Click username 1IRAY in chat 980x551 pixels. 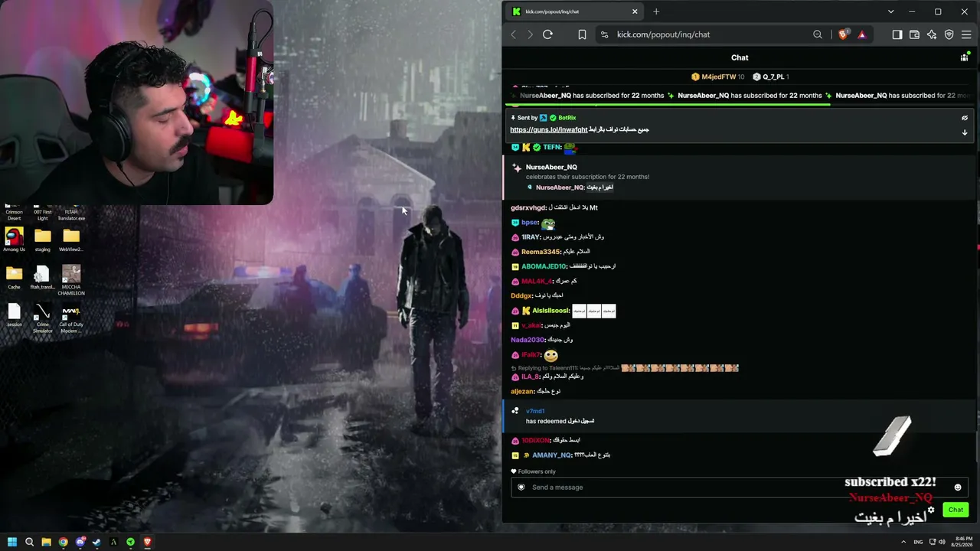[x=530, y=237]
